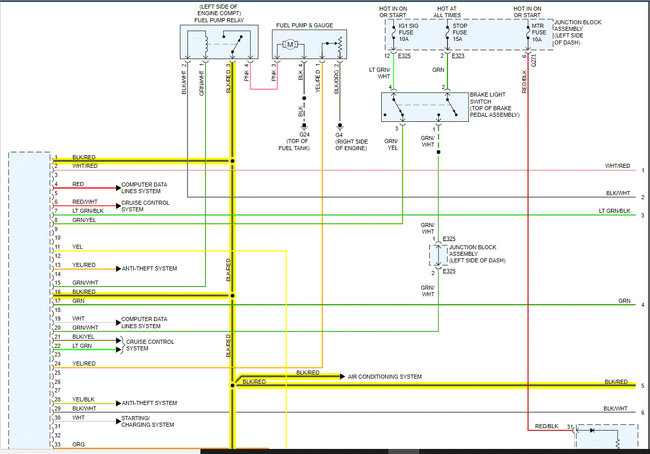This screenshot has width=650, height=454.
Task: Click AIR CONDITIONING SYSTEM label
Action: click(384, 376)
